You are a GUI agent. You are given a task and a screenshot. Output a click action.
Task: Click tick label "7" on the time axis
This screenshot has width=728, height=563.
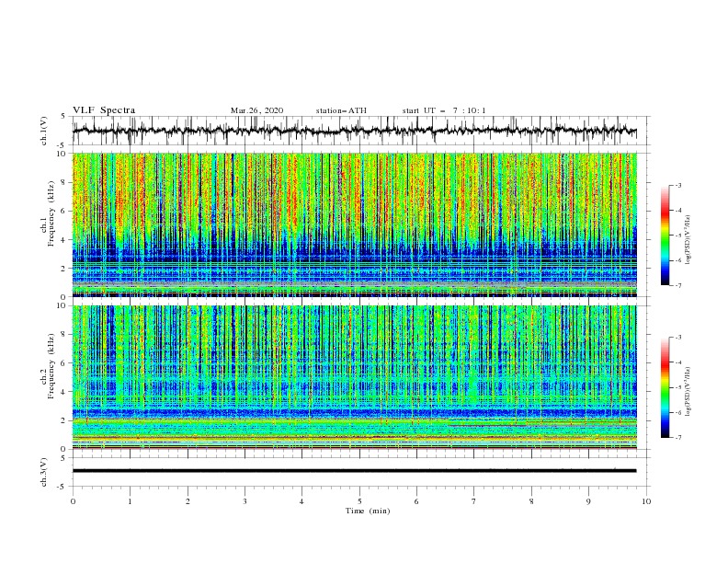point(474,501)
